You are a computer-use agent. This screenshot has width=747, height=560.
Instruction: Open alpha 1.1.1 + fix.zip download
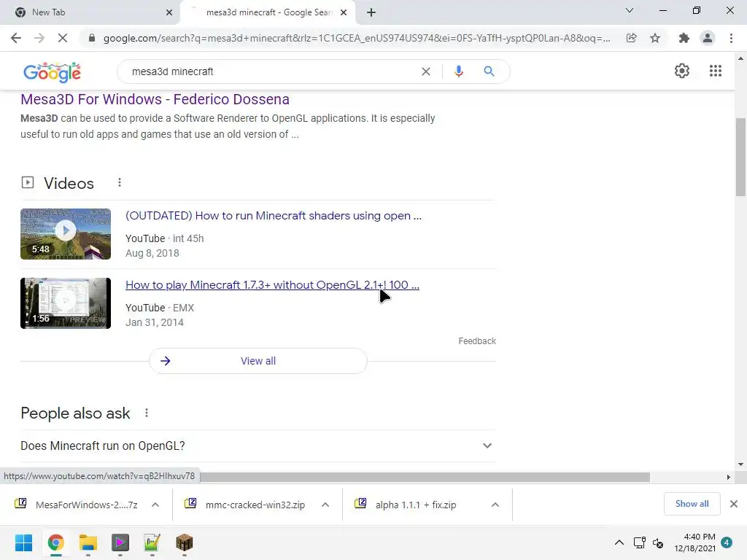tap(415, 505)
